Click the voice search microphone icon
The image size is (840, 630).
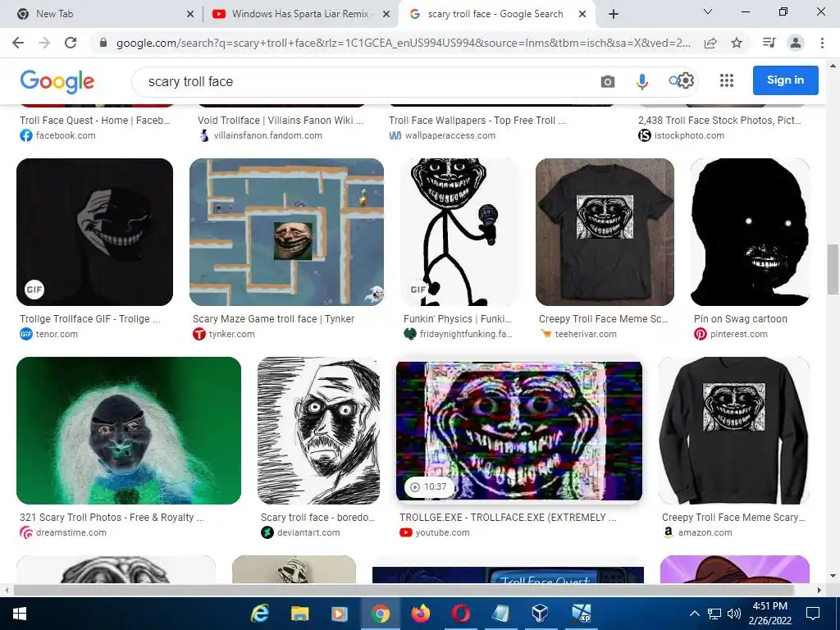[641, 81]
